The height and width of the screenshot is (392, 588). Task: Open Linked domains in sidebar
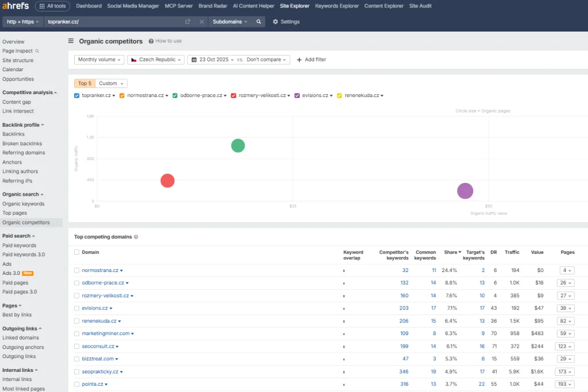tap(21, 337)
